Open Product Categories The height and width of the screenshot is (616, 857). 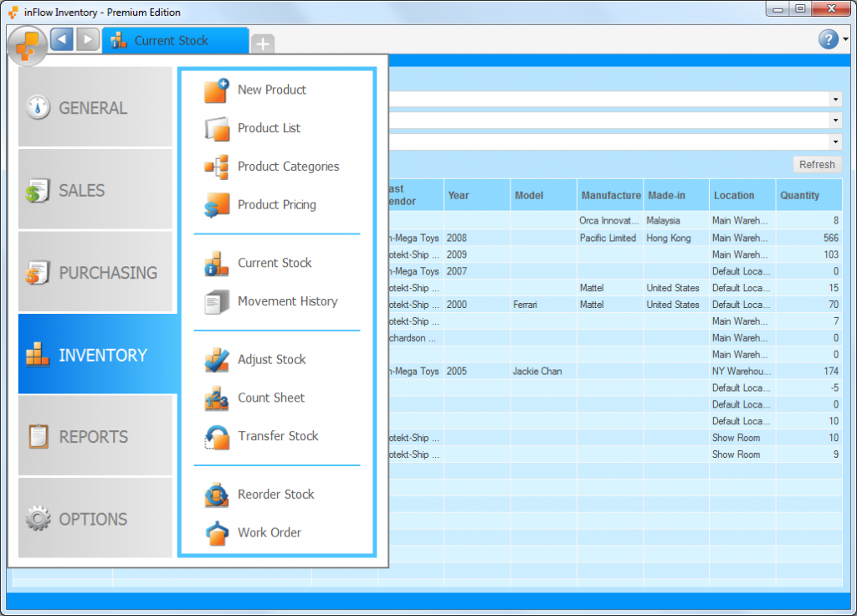[x=215, y=167]
